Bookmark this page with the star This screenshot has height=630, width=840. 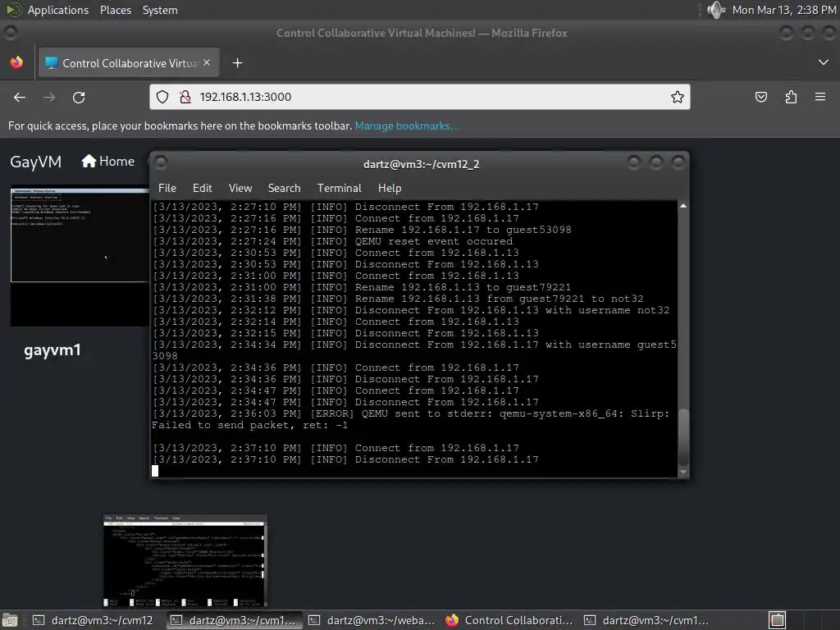pyautogui.click(x=677, y=97)
